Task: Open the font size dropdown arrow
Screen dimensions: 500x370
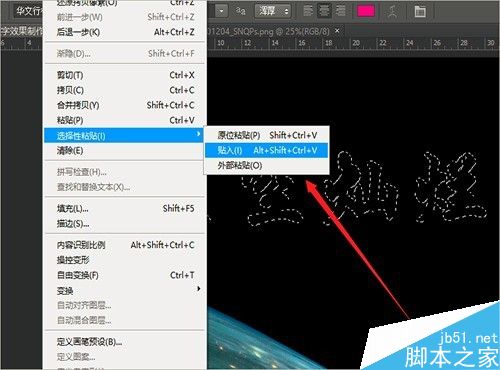Action: point(221,11)
